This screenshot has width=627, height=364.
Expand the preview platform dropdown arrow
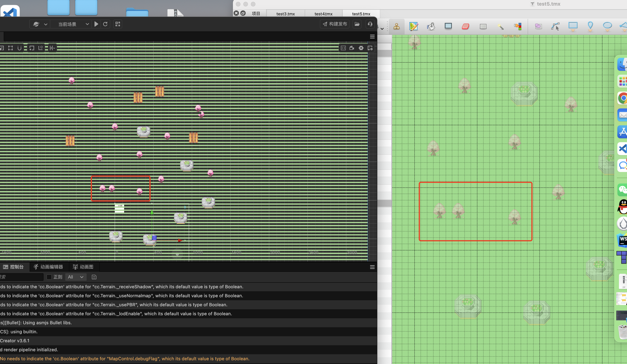[x=46, y=24]
